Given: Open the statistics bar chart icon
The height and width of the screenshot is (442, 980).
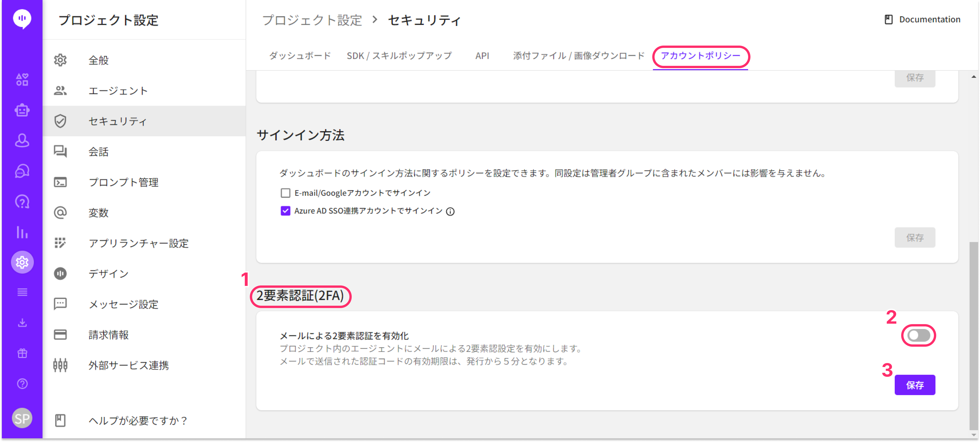Looking at the screenshot, I should pyautogui.click(x=22, y=232).
